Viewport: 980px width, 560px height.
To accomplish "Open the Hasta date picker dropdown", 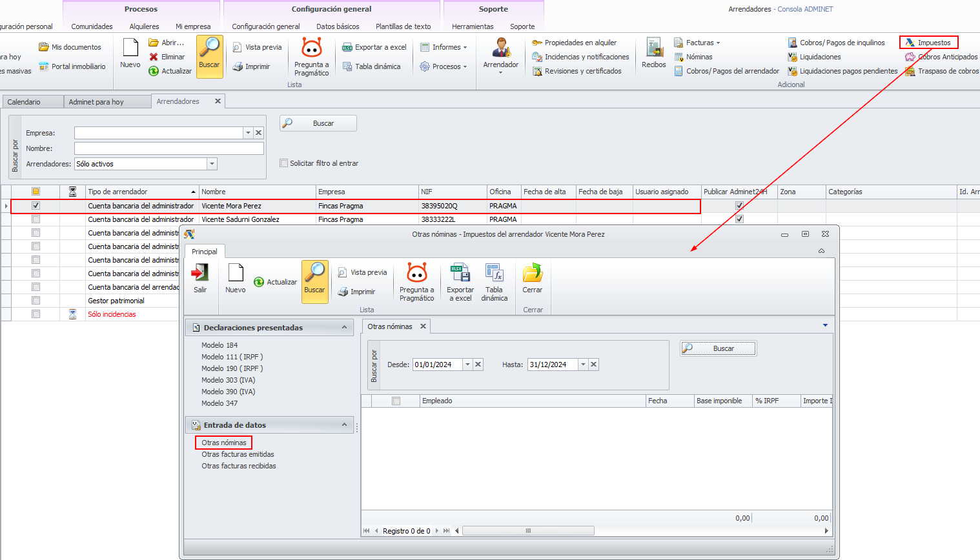I will click(x=583, y=365).
